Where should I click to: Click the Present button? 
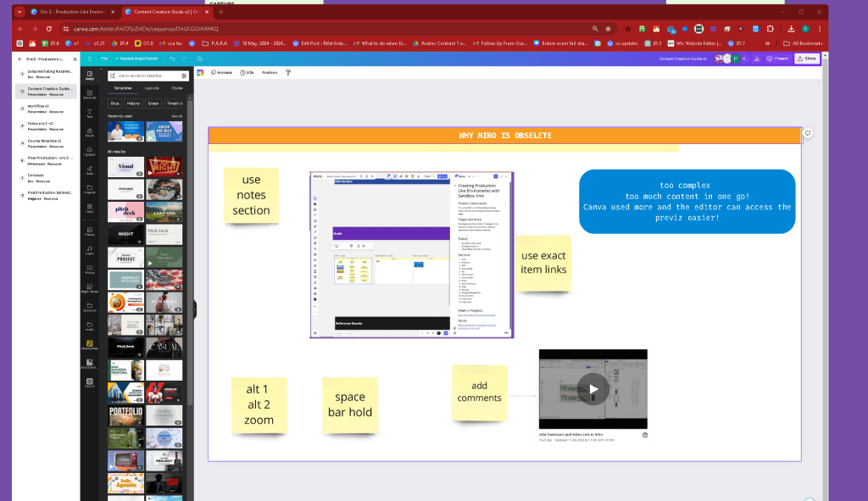coord(778,58)
